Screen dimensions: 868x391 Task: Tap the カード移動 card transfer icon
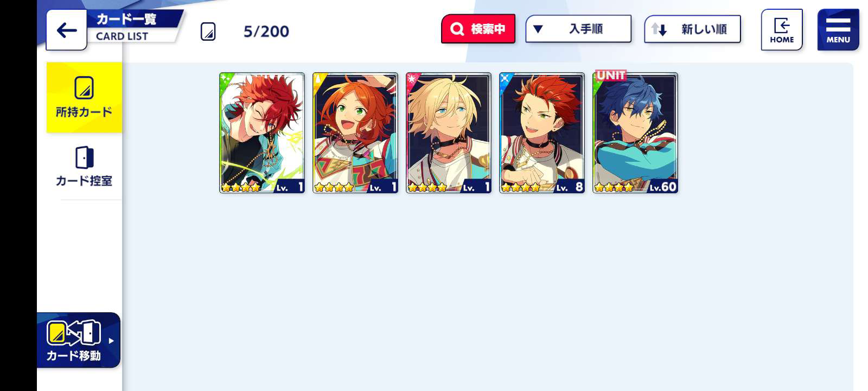coord(74,333)
